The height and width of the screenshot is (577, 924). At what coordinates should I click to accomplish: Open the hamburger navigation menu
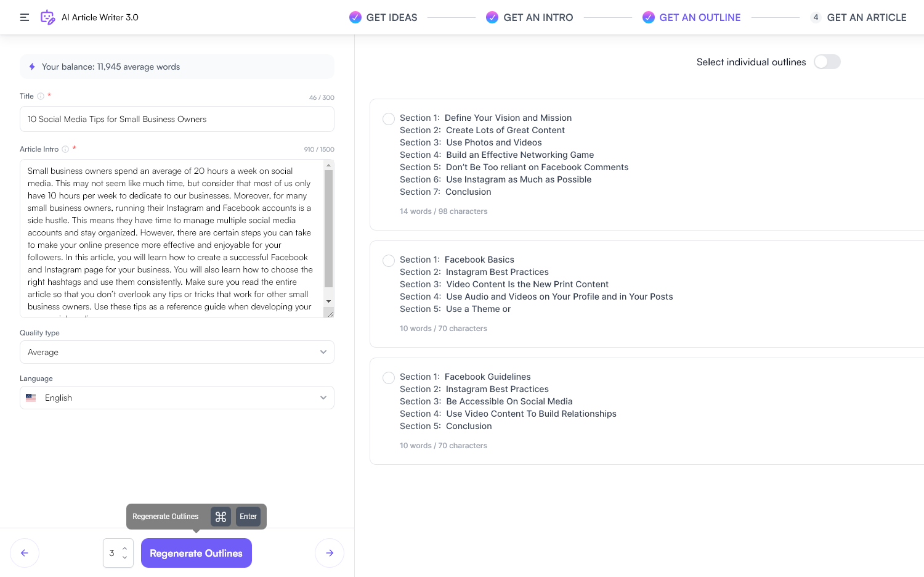(25, 17)
